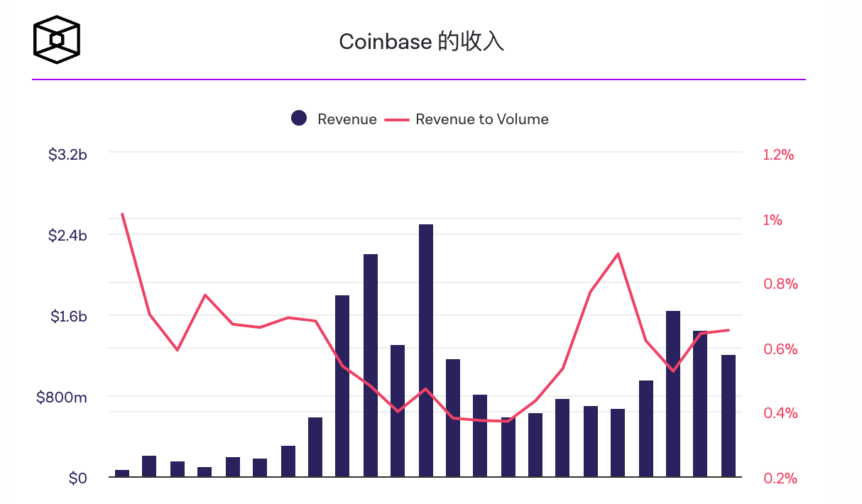Toggle the Revenue to Volume series visibility
Image resolution: width=862 pixels, height=504 pixels.
[x=481, y=119]
